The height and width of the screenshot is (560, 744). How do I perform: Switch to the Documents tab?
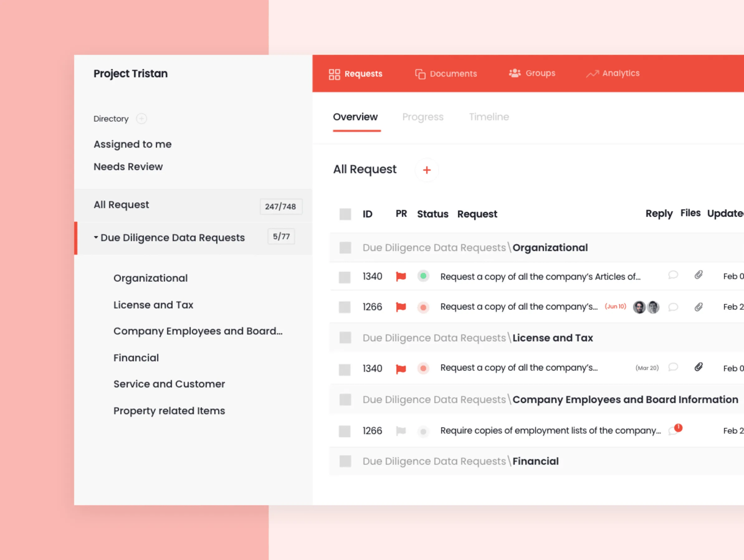446,74
